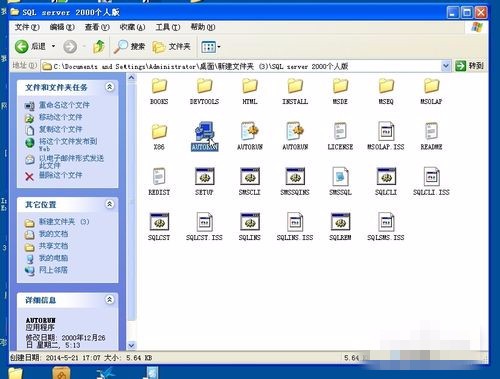
Task: Click the 转到 Go button
Action: click(469, 66)
